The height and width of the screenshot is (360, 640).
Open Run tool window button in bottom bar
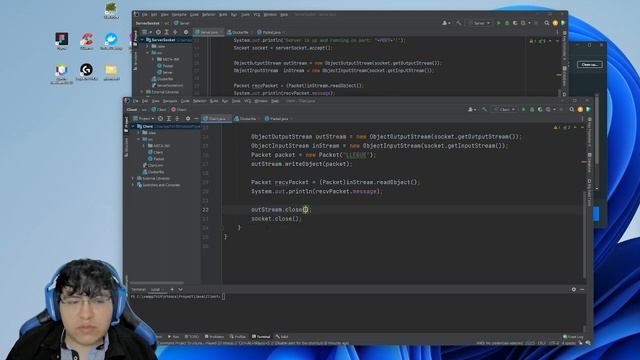(173, 337)
